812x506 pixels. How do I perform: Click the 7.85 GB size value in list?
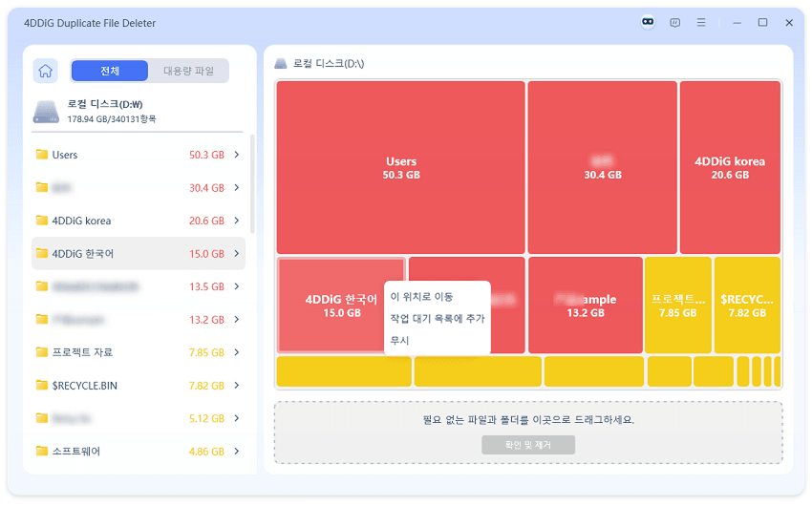[206, 352]
